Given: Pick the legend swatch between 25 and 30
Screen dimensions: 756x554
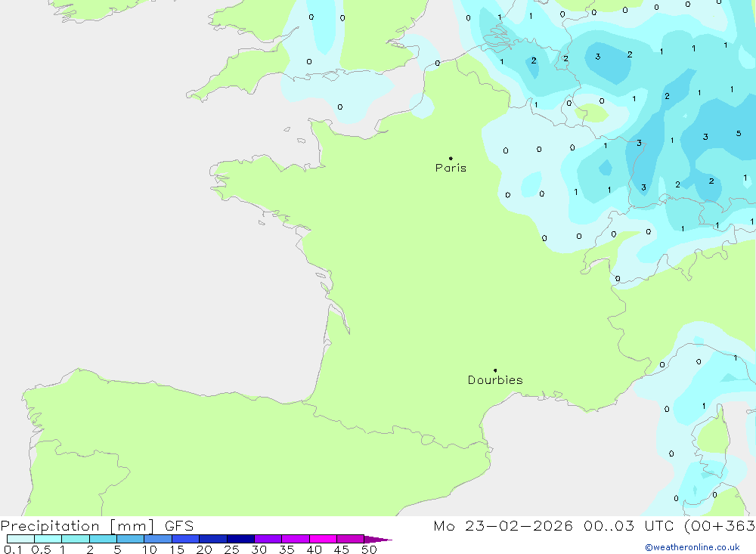Looking at the screenshot, I should tap(240, 539).
